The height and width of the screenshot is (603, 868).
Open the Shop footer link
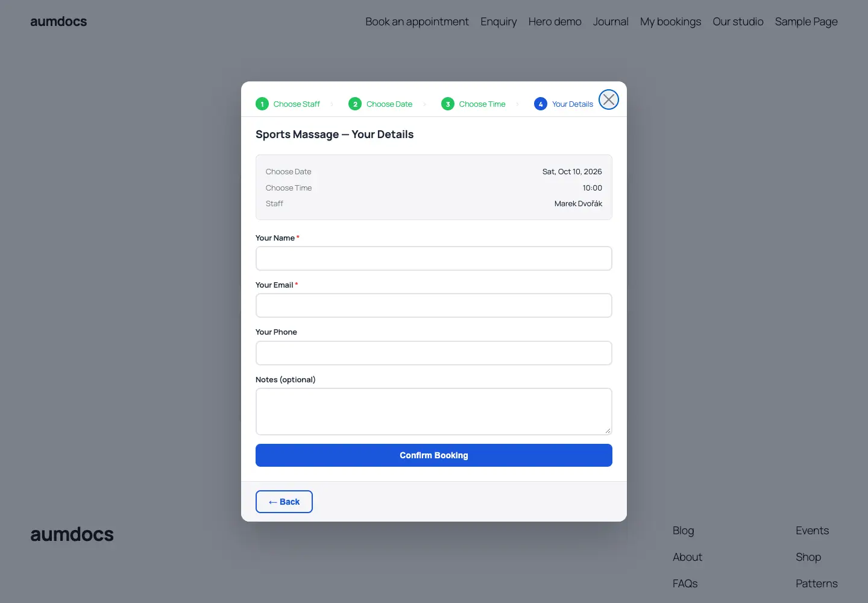808,557
